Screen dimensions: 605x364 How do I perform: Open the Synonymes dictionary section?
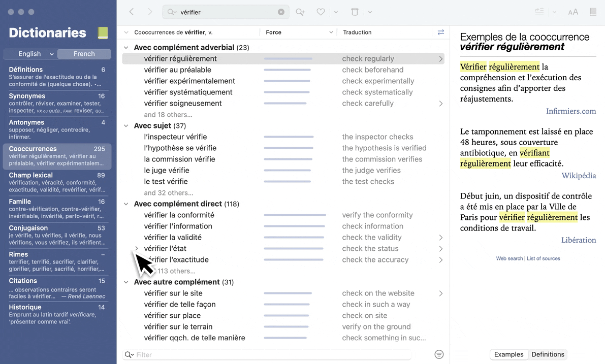coord(57,103)
